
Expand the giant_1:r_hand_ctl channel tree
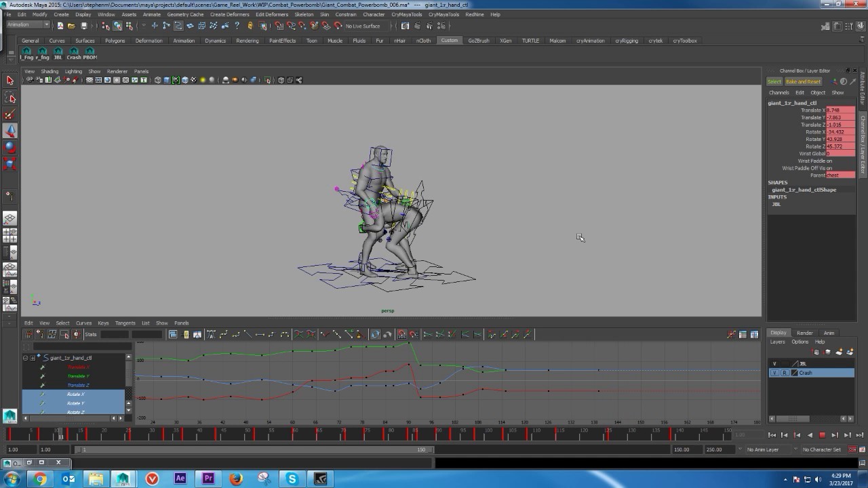33,358
